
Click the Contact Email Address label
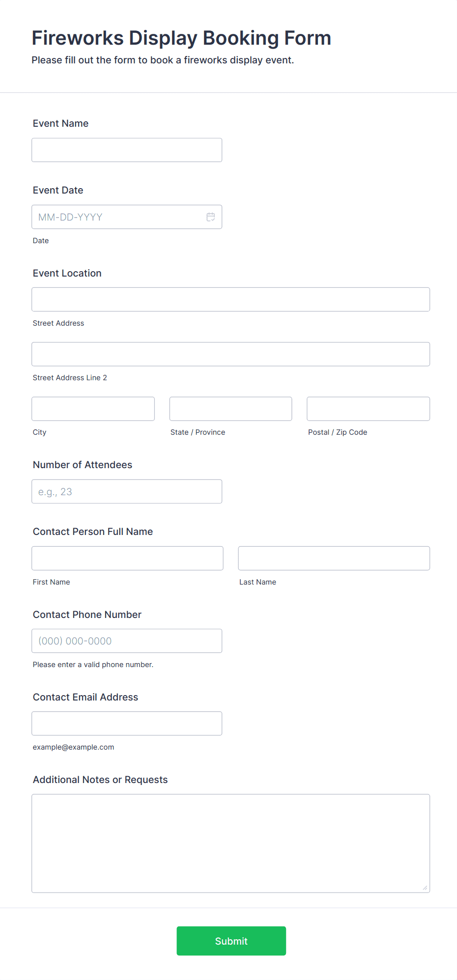pos(86,698)
